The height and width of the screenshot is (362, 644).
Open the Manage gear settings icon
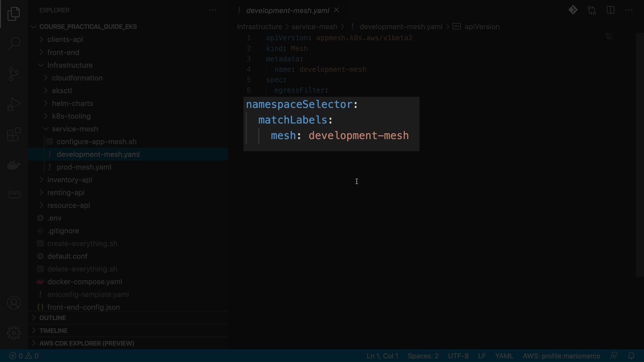[x=14, y=333]
